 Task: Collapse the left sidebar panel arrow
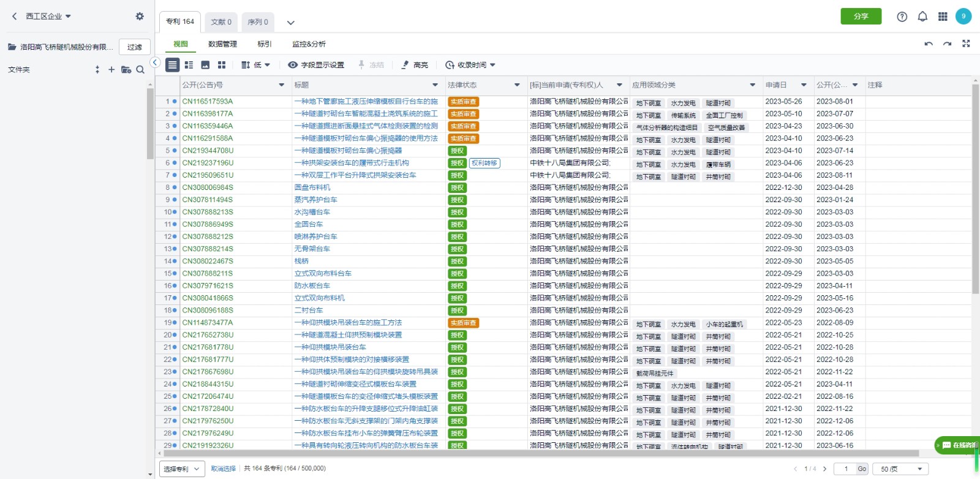[155, 62]
